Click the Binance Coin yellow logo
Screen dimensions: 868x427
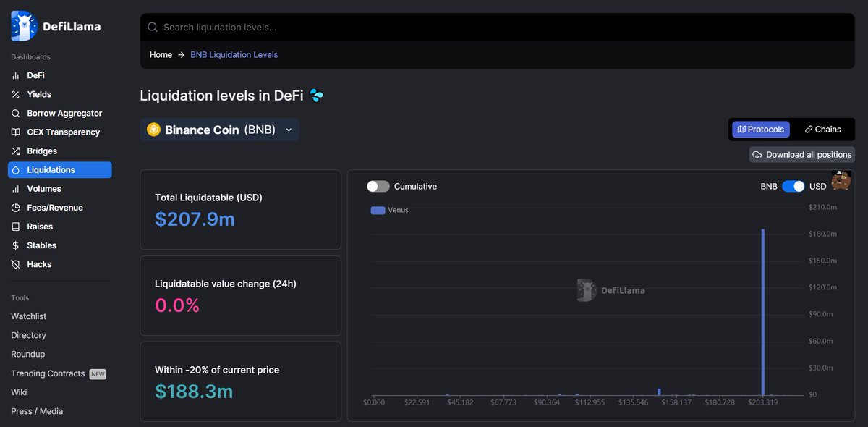153,130
